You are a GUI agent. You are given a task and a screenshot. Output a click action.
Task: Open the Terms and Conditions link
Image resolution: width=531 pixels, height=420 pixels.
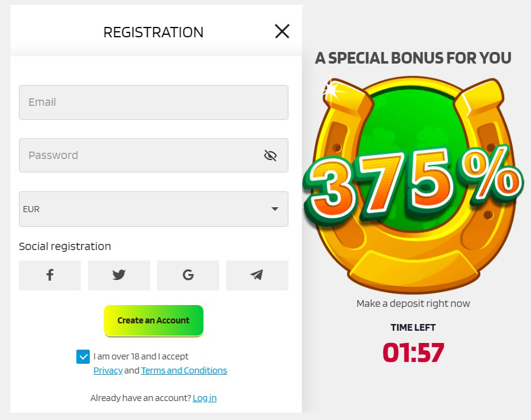[x=184, y=370]
